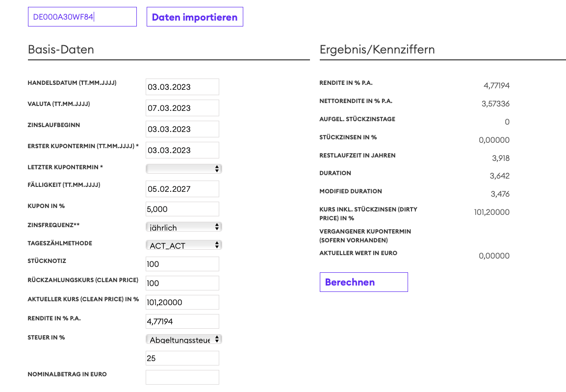This screenshot has width=566, height=392.
Task: Click the Basis-Daten section heading
Action: (61, 50)
